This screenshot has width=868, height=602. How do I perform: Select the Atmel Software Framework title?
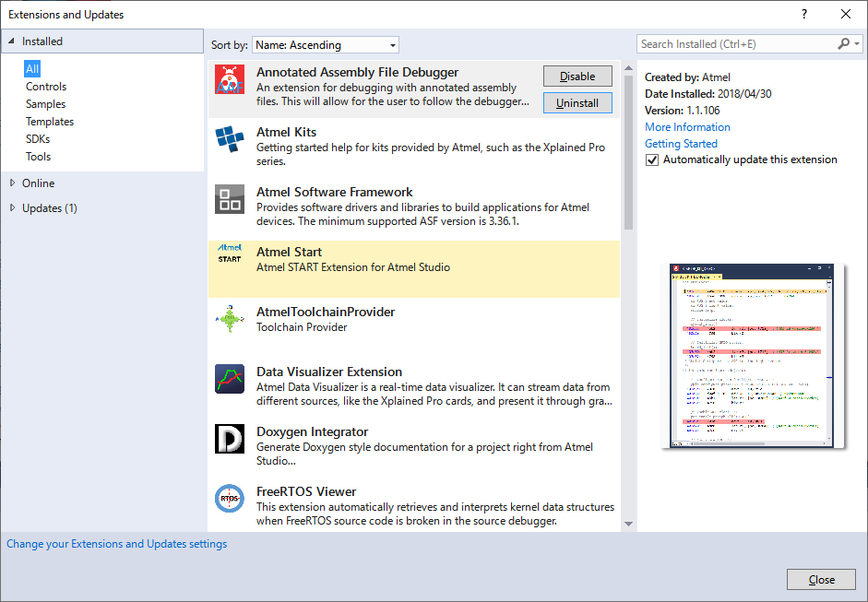click(334, 192)
